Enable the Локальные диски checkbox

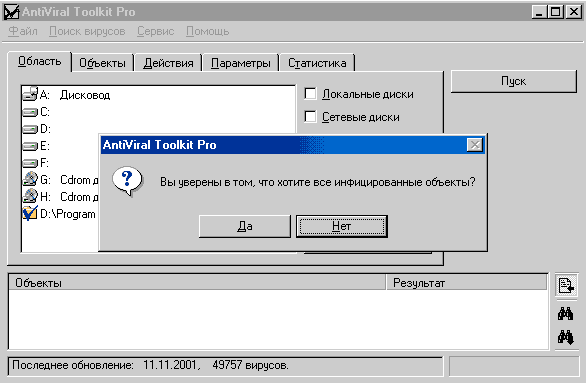coord(310,94)
